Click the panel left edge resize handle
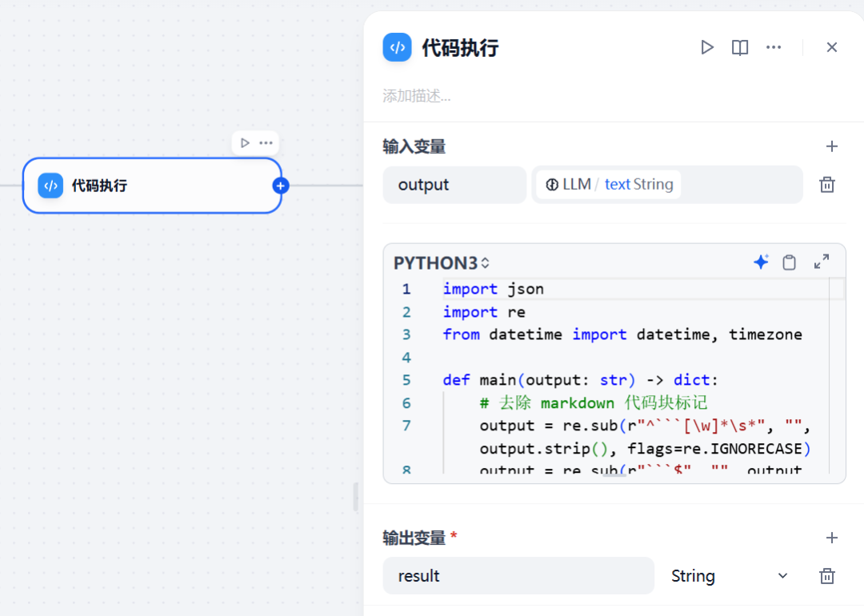This screenshot has height=616, width=864. tap(355, 497)
